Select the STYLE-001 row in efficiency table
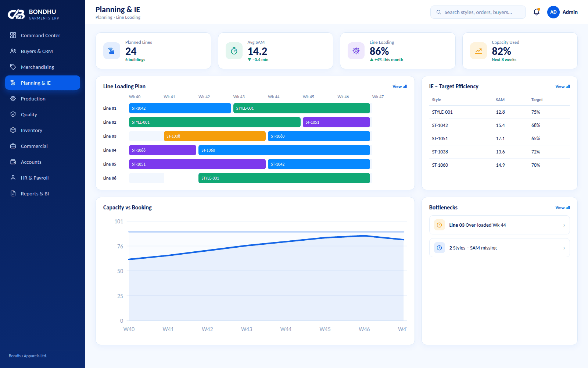The height and width of the screenshot is (368, 588). (x=499, y=112)
